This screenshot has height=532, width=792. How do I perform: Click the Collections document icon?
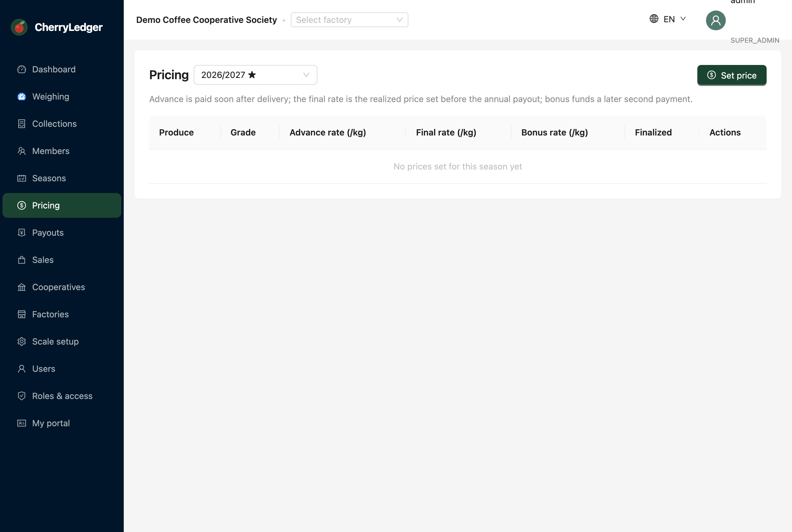[22, 124]
